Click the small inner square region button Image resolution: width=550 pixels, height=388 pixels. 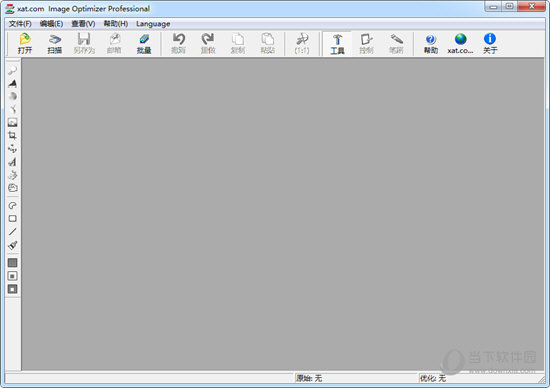(13, 276)
